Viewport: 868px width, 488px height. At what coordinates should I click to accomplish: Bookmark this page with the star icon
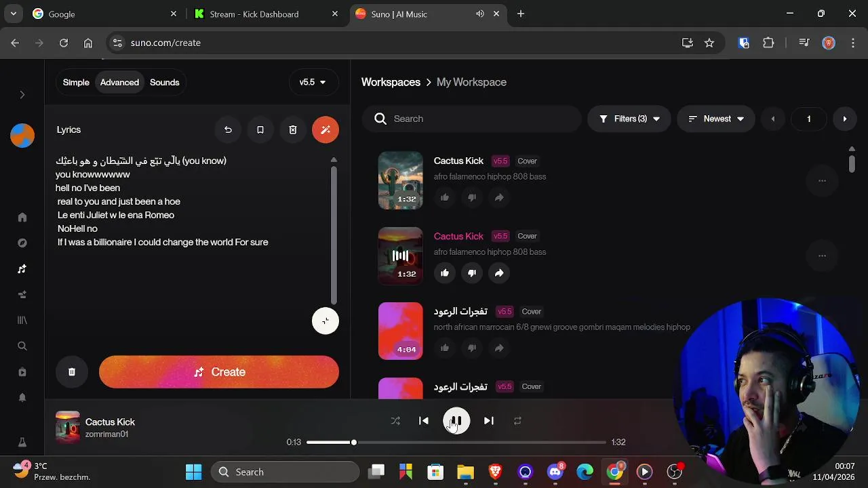[709, 43]
